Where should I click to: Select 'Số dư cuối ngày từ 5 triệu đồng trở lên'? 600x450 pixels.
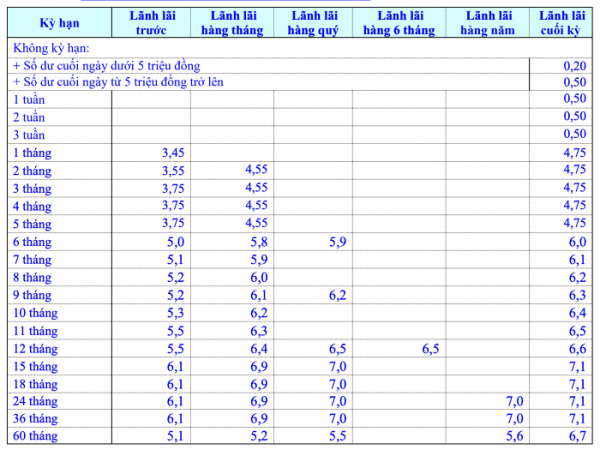[x=118, y=82]
